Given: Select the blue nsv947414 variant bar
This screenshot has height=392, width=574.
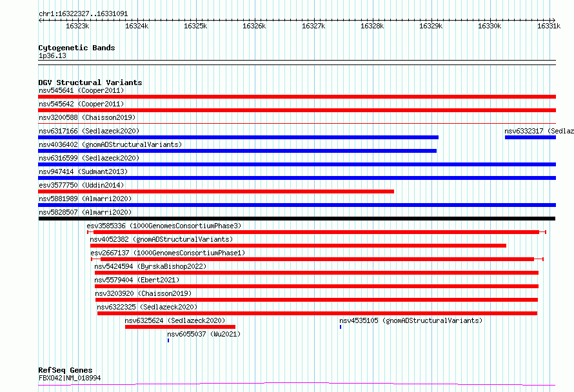Looking at the screenshot, I should coord(297,178).
